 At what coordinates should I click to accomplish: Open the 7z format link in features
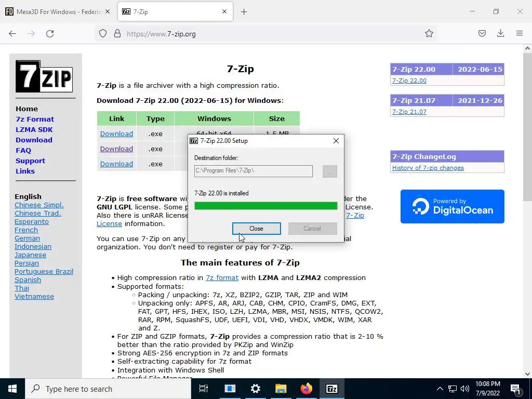click(x=222, y=277)
